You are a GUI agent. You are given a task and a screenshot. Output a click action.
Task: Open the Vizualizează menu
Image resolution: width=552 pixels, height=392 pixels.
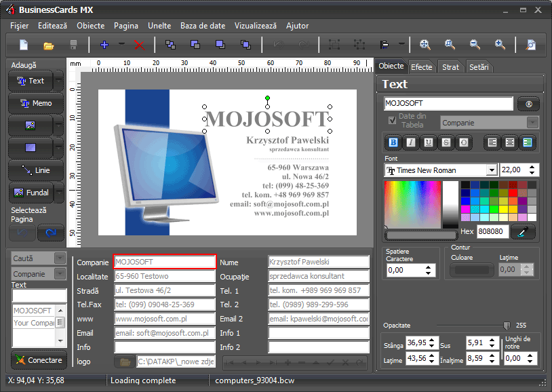[x=256, y=26]
